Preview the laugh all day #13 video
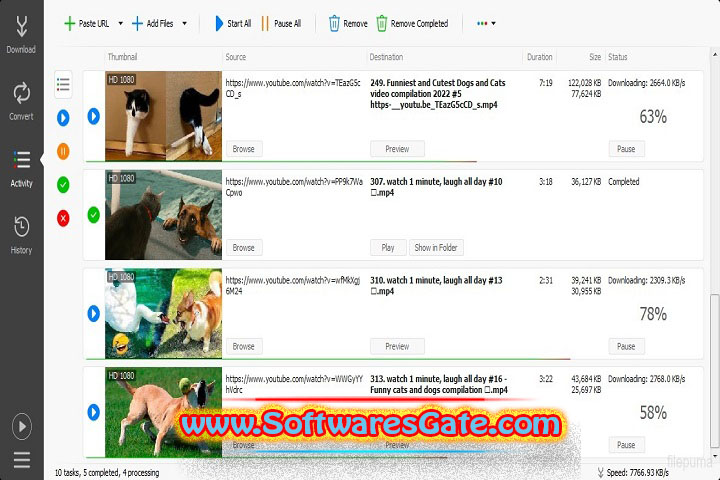 click(397, 346)
